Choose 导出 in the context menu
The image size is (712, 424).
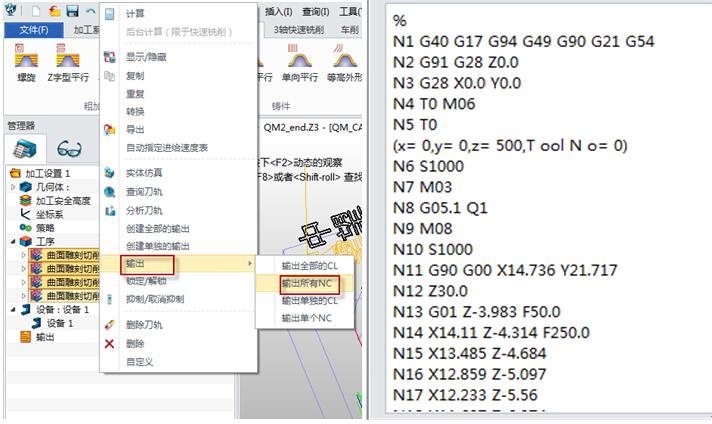tap(135, 130)
